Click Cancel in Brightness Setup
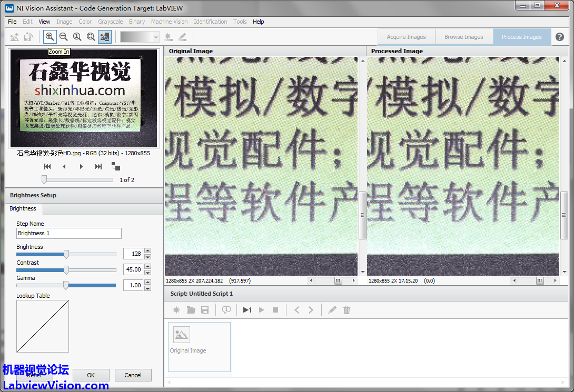This screenshot has height=392, width=574. pos(133,375)
